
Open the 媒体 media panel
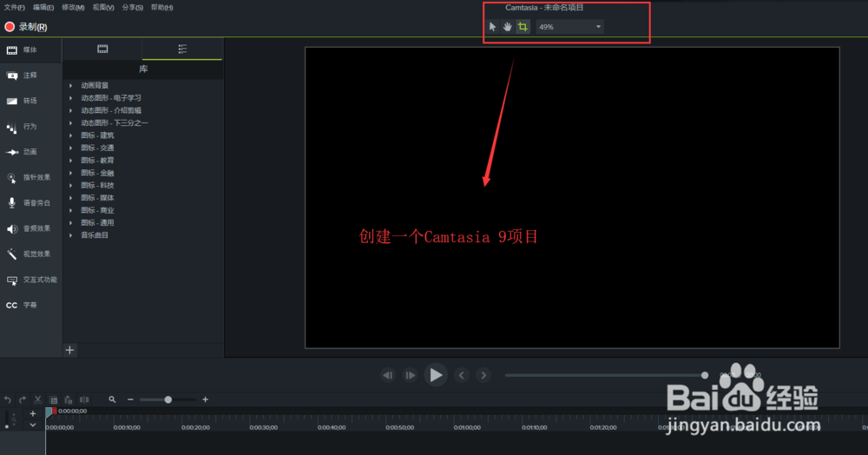pyautogui.click(x=31, y=49)
